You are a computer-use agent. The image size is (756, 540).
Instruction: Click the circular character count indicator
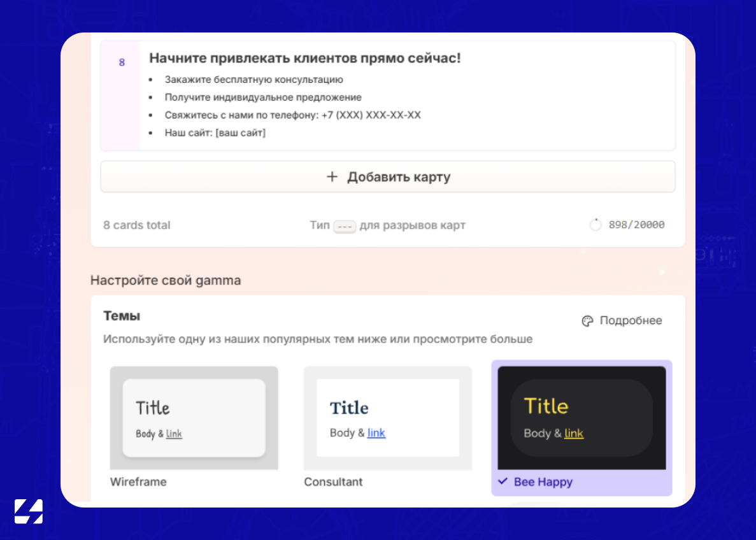pos(596,225)
